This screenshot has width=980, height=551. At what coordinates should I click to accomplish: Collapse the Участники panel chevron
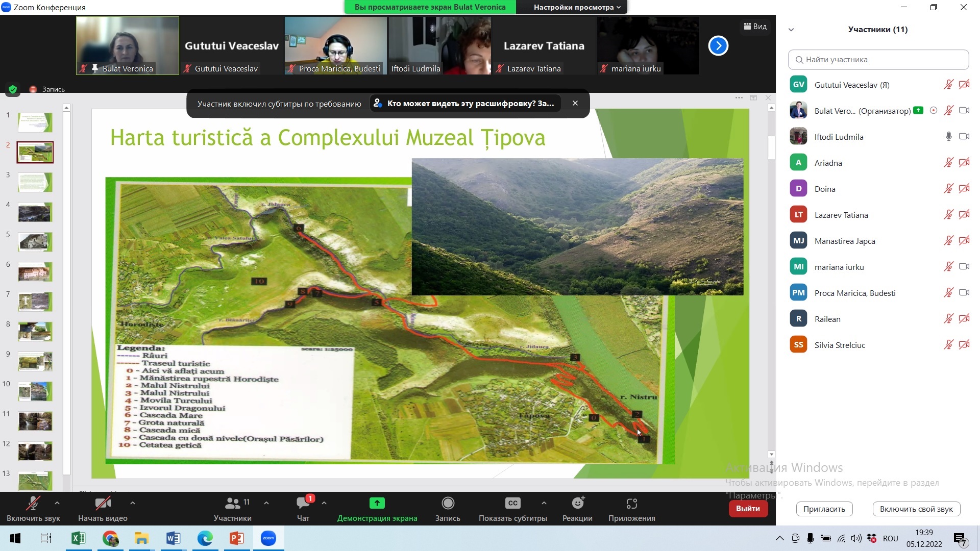pos(791,30)
